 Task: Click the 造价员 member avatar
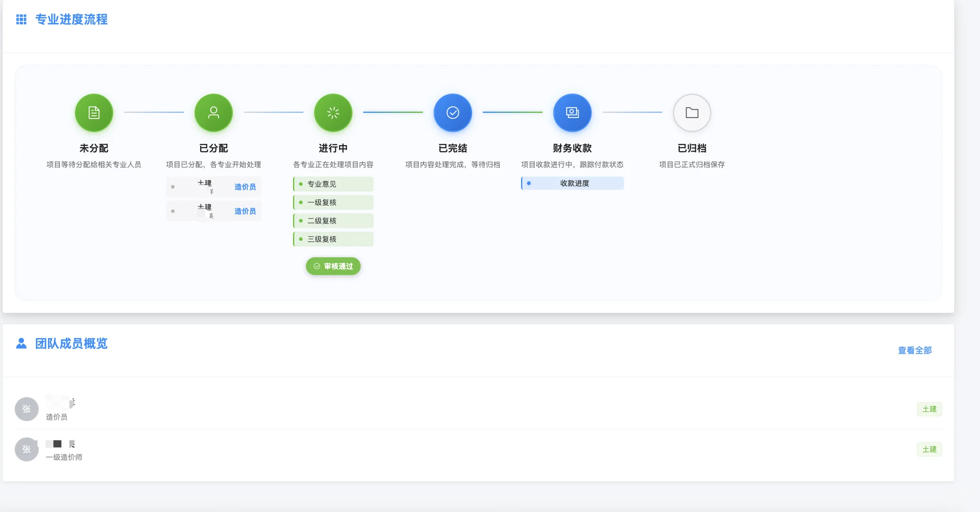tap(26, 409)
